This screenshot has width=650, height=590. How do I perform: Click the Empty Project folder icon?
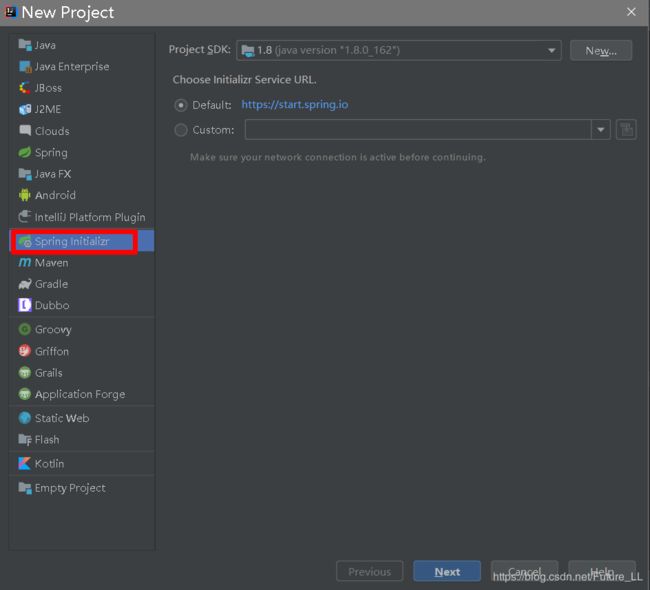tap(25, 488)
